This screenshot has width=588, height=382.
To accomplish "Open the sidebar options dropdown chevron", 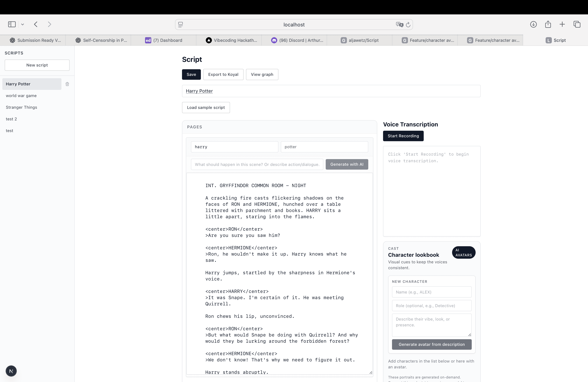I will point(23,24).
